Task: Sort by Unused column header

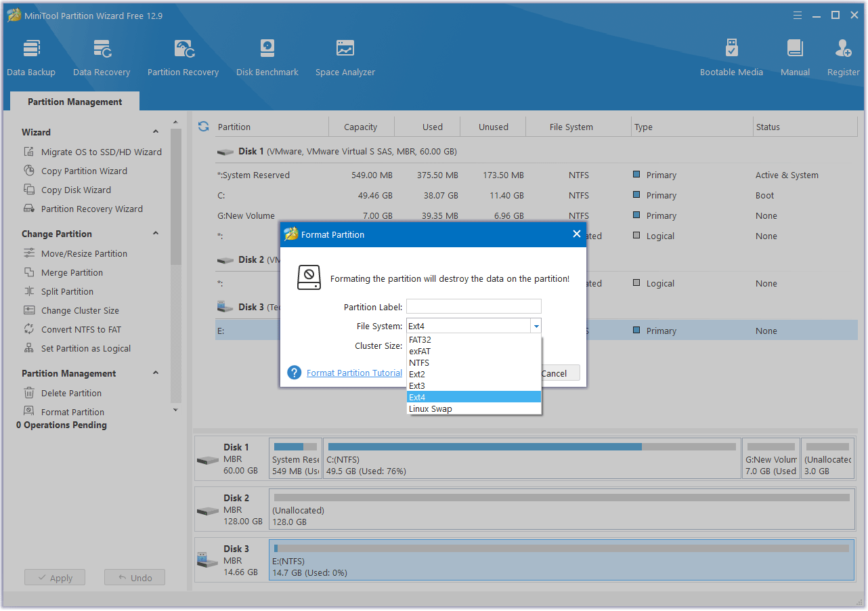Action: coord(494,127)
